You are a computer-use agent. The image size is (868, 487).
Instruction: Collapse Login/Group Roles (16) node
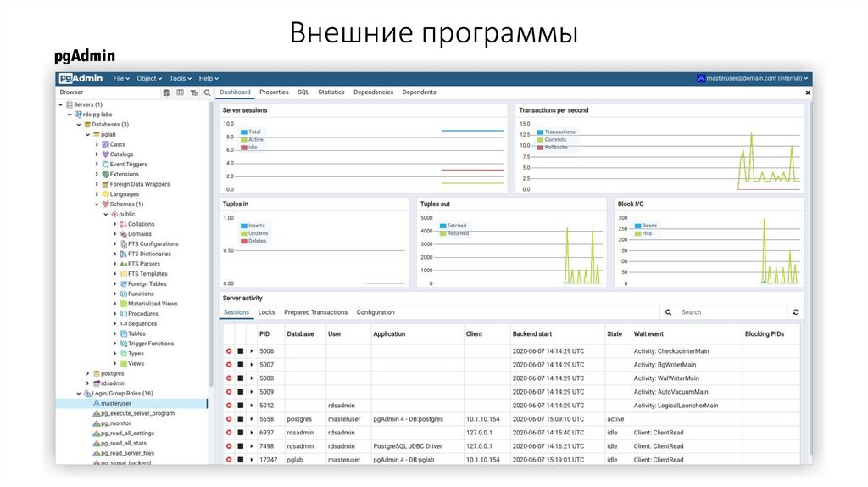(79, 394)
